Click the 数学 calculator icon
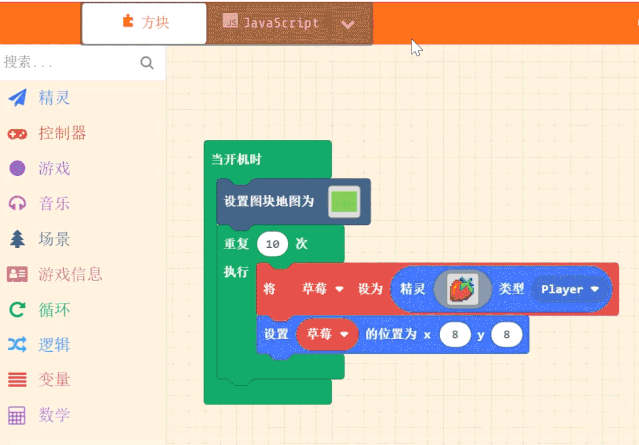The width and height of the screenshot is (639, 445). [x=17, y=415]
